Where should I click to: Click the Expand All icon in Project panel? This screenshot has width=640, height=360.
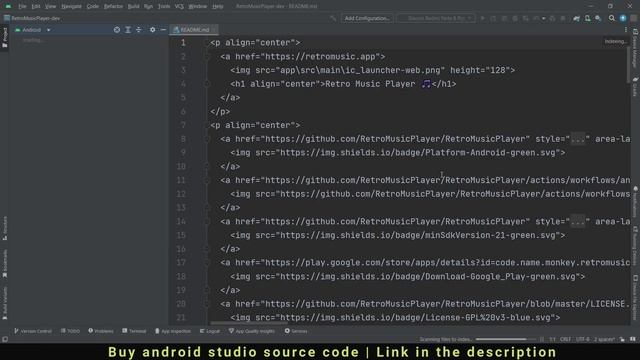pos(128,30)
